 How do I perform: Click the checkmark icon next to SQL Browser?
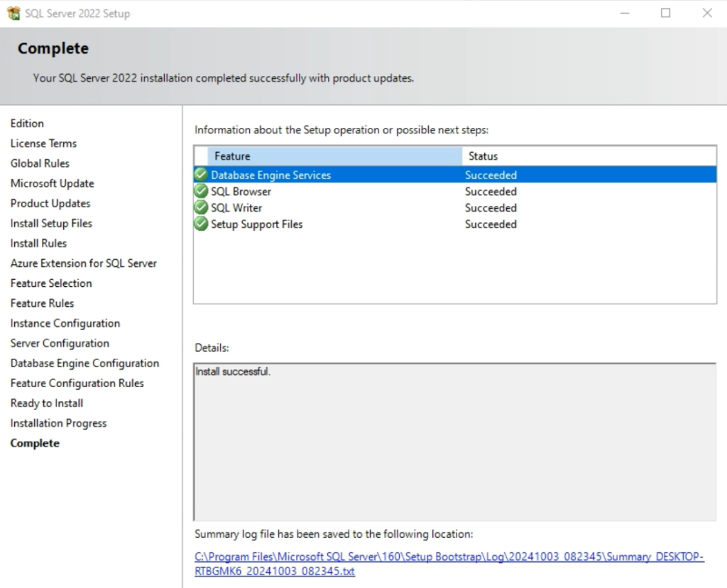pyautogui.click(x=200, y=191)
